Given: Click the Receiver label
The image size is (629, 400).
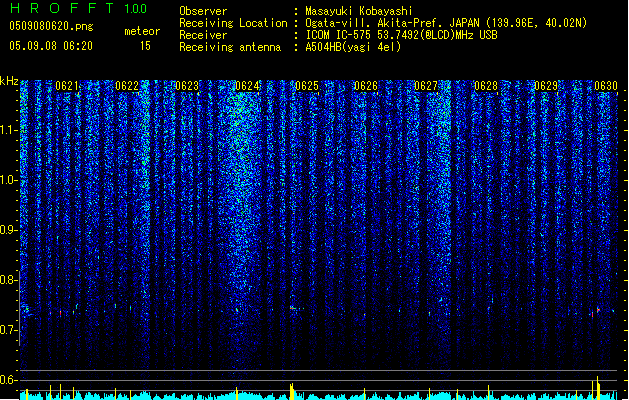Looking at the screenshot, I should [x=203, y=35].
